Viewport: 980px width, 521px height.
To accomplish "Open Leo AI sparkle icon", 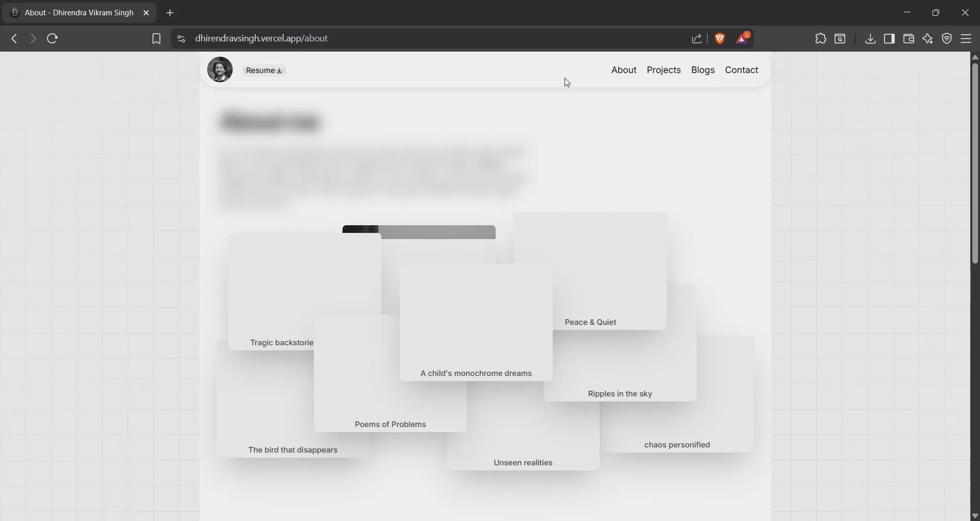I will (x=927, y=38).
